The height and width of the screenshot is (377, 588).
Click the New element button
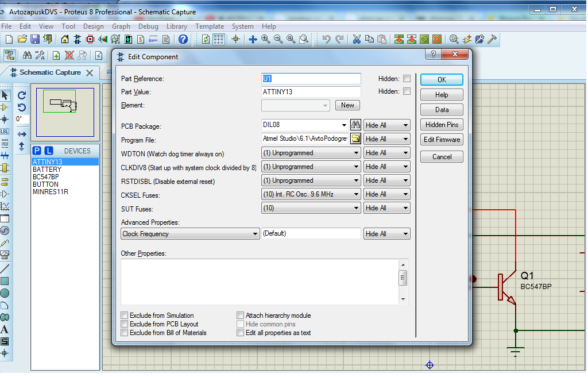click(x=347, y=105)
